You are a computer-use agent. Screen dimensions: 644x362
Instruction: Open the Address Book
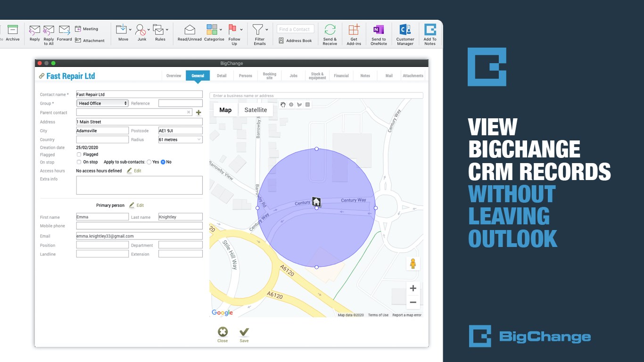(x=295, y=41)
